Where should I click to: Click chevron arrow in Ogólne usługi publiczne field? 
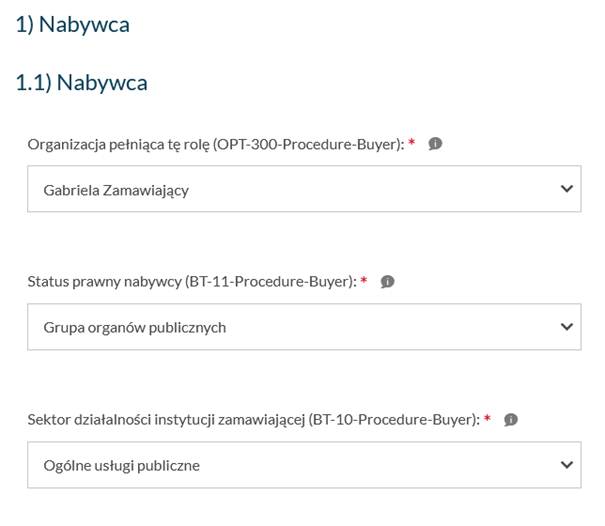tap(567, 465)
